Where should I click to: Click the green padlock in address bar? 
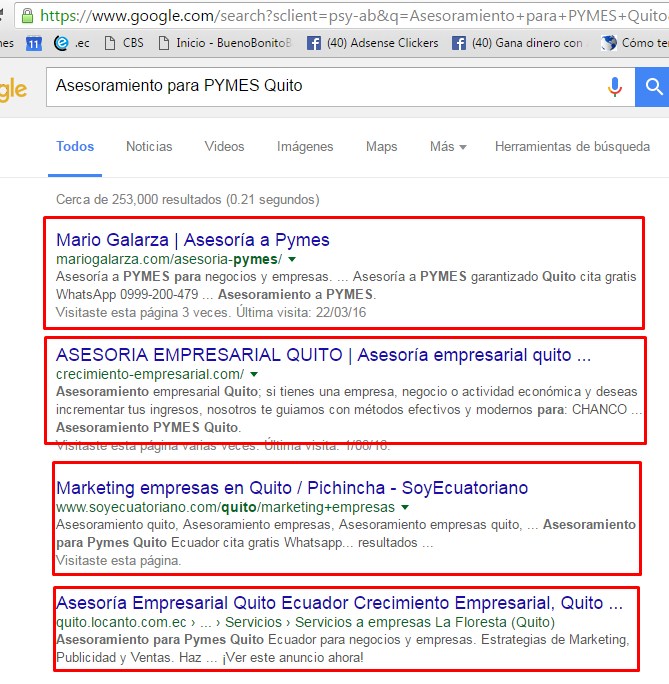click(27, 16)
